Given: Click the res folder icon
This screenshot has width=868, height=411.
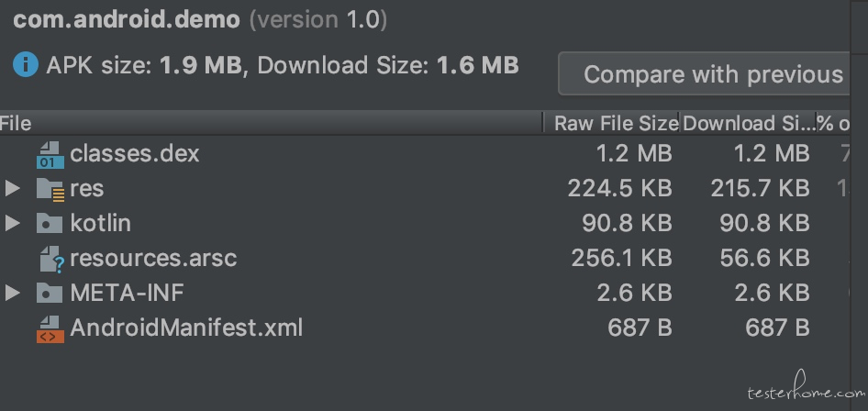Looking at the screenshot, I should 51,189.
